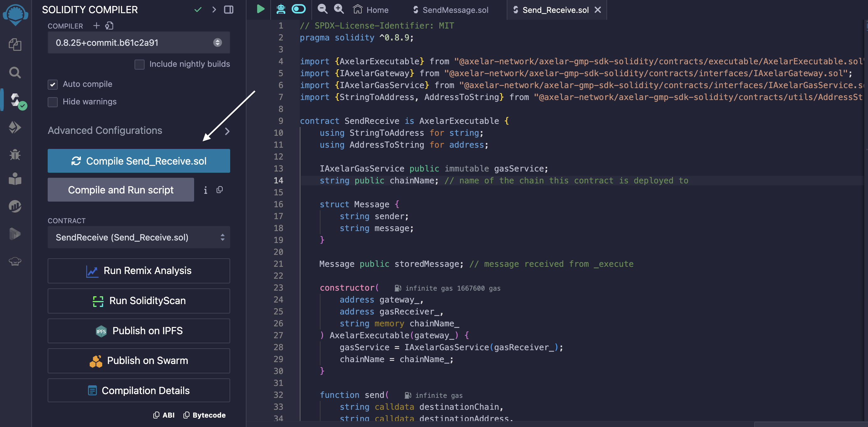The image size is (868, 427).
Task: Open the hat-shaped plugin sidebar icon
Action: point(15,261)
